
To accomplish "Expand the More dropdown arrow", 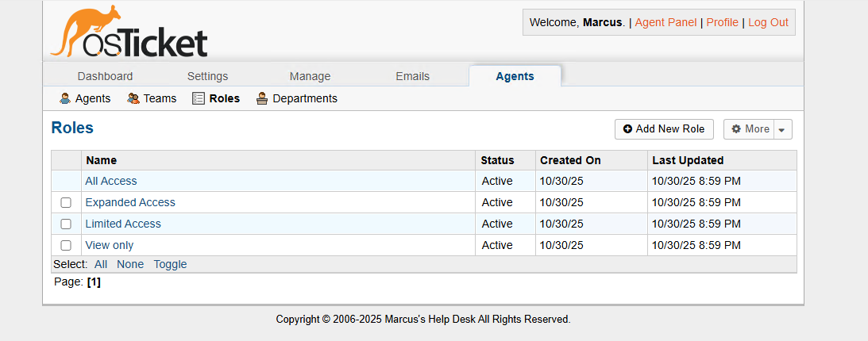I will pyautogui.click(x=781, y=130).
